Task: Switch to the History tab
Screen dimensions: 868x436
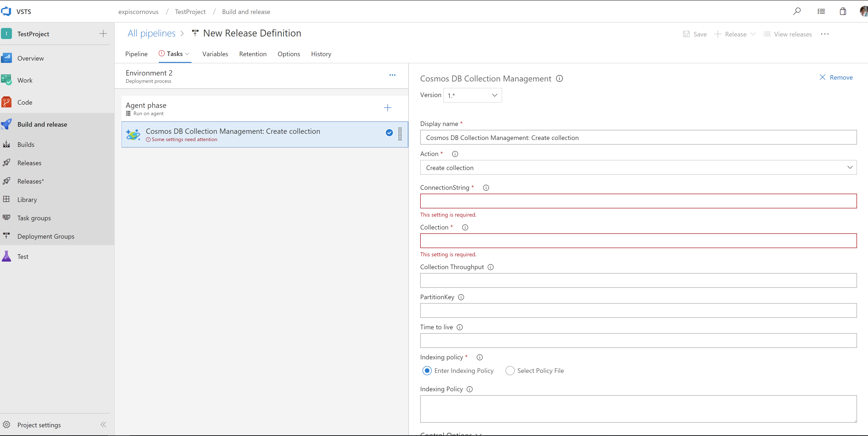Action: point(321,54)
